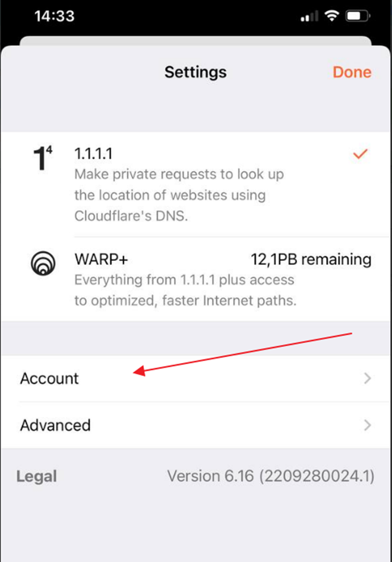
Task: Open the Account chevron arrow
Action: point(367,378)
